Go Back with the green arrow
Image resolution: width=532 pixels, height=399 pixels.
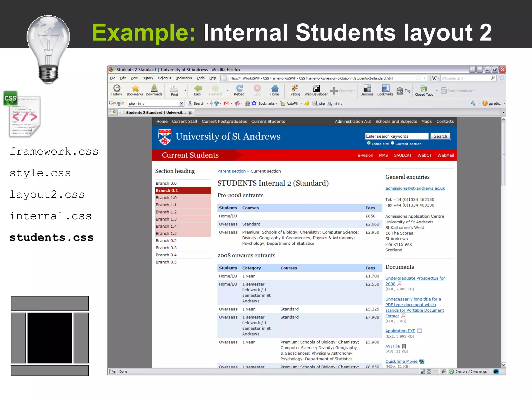(x=198, y=90)
